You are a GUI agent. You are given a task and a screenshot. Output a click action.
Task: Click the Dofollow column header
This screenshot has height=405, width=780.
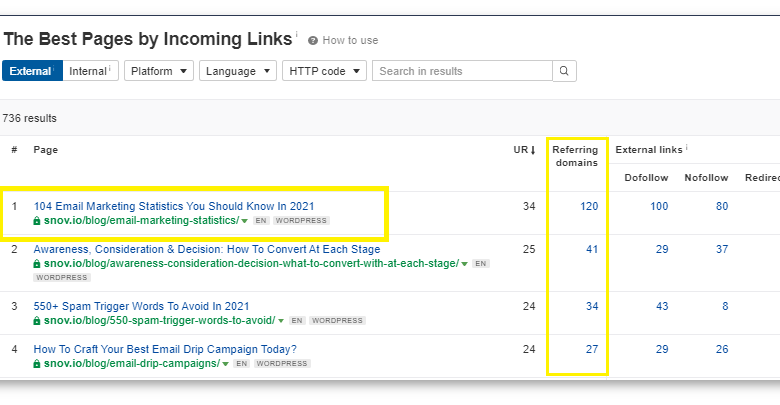pyautogui.click(x=646, y=179)
